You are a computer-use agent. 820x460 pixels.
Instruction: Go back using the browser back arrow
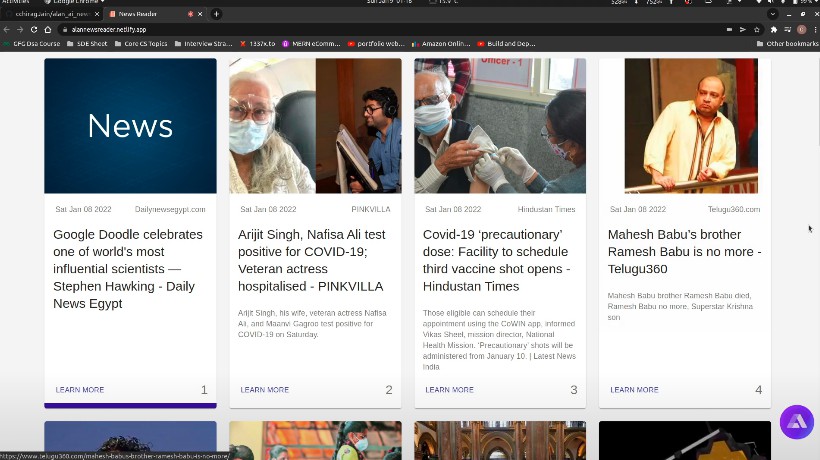(7, 30)
